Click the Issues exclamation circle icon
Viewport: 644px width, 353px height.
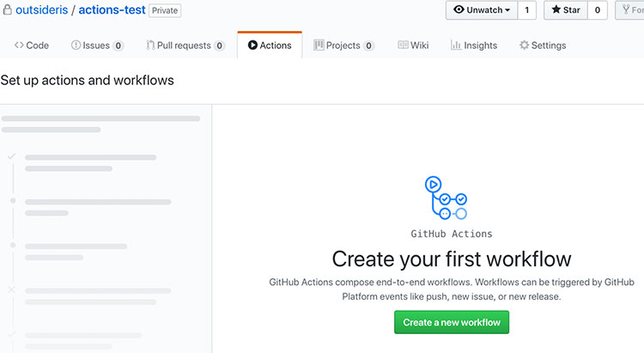point(76,45)
